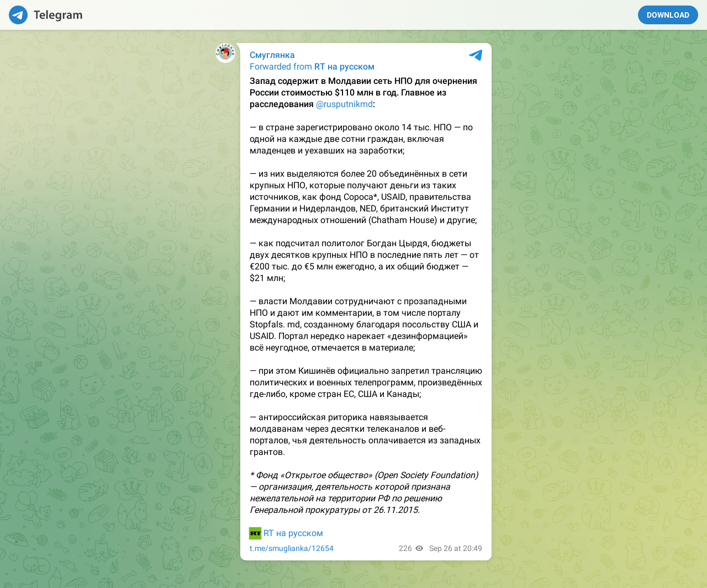Open the Sep 26 at 20:49 timestamp

point(456,548)
